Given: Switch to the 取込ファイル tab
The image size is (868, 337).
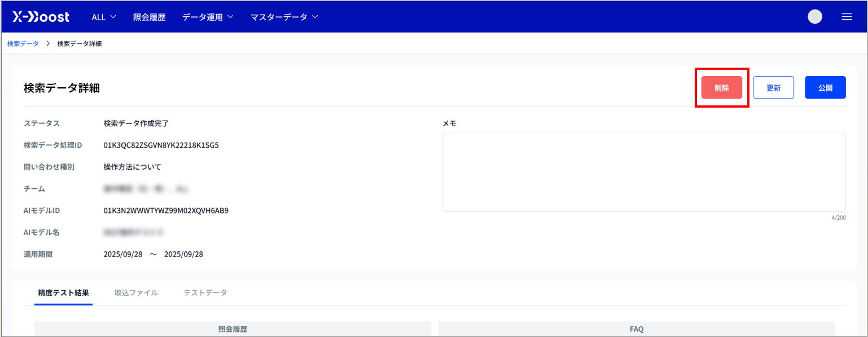Looking at the screenshot, I should coord(136,293).
